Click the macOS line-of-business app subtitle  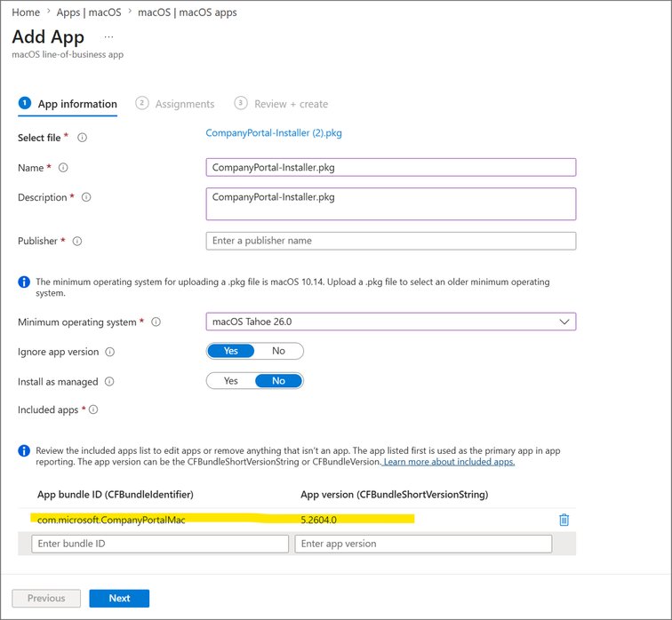tap(68, 54)
